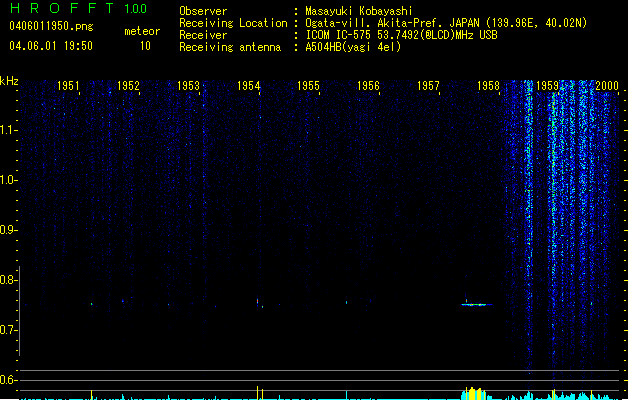The image size is (629, 400).
Task: Click the 1951 time marker
Action: (68, 86)
